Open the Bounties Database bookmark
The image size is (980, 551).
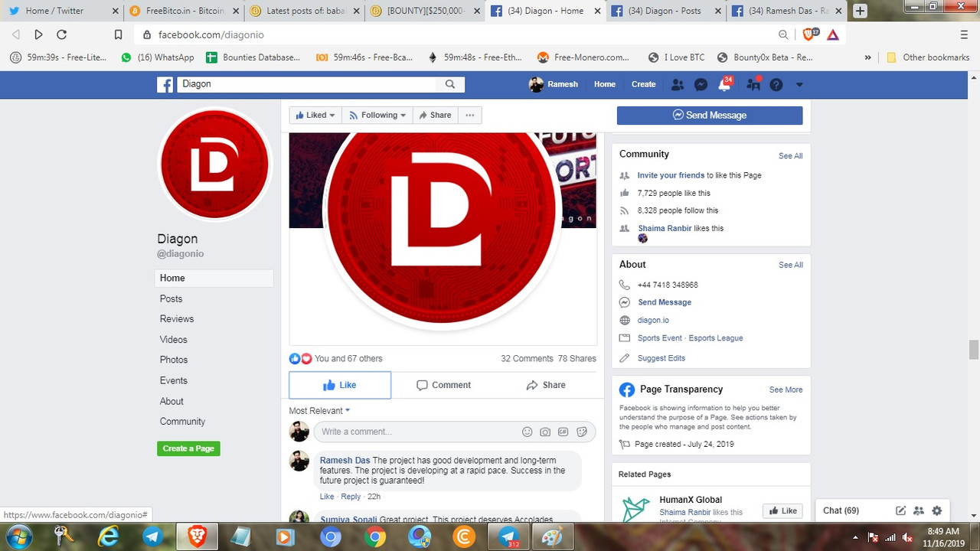click(x=253, y=57)
